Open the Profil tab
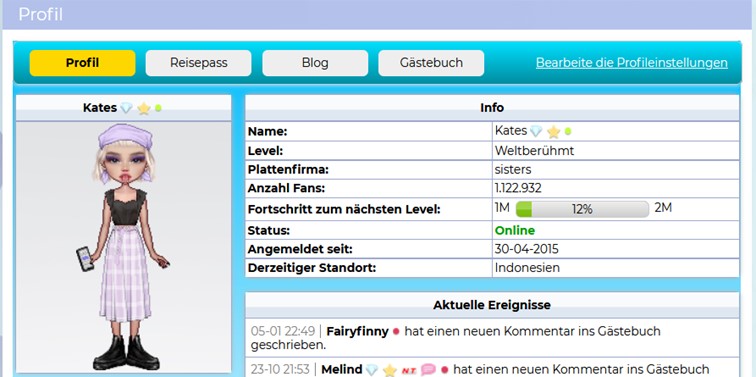Viewport: 756px width, 377px height. pos(82,63)
